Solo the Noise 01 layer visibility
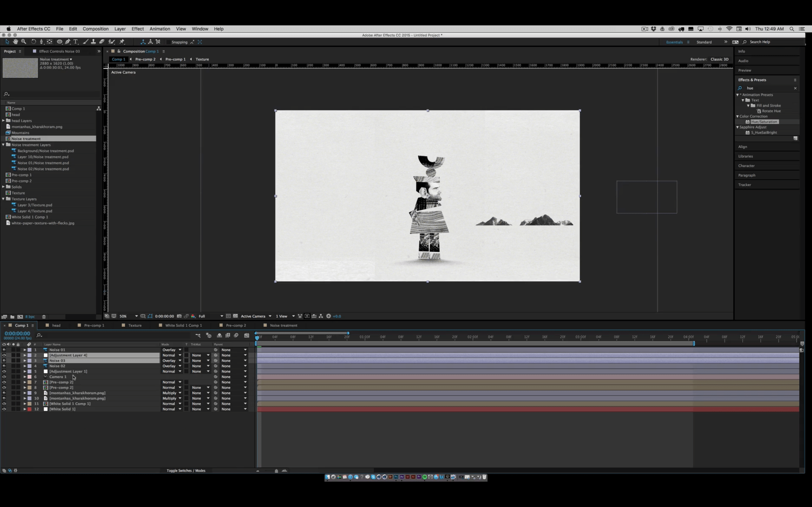 coord(14,350)
